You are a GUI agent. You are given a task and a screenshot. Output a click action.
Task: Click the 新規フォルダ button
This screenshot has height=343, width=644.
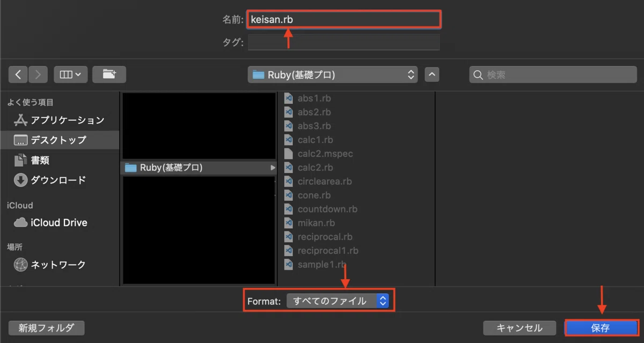pos(47,327)
